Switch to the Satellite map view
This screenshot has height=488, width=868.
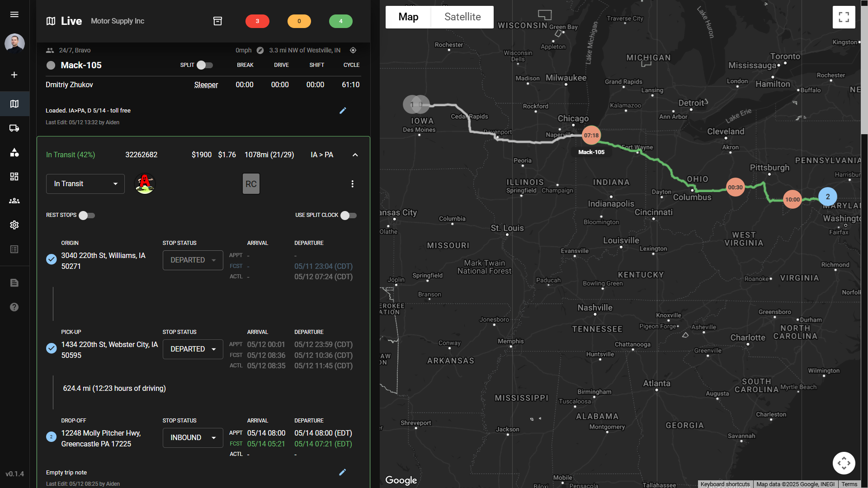pos(462,17)
